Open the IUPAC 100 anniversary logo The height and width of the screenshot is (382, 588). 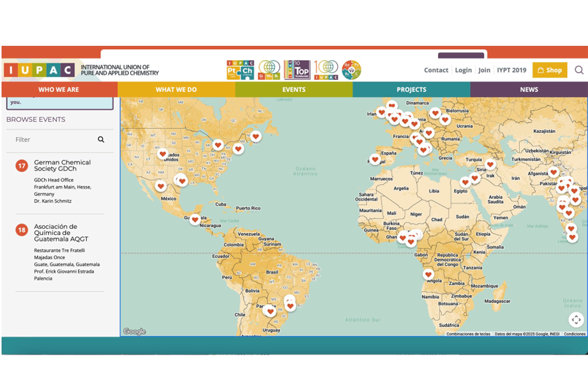(x=326, y=70)
